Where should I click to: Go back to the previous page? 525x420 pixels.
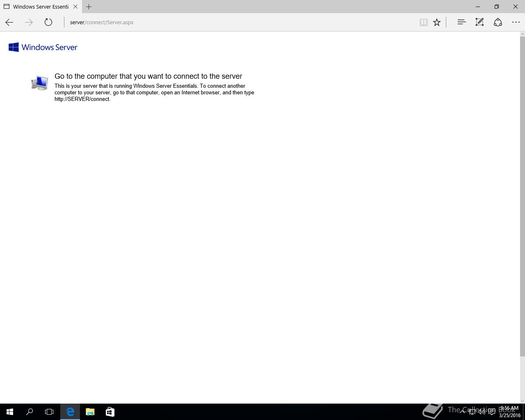9,22
